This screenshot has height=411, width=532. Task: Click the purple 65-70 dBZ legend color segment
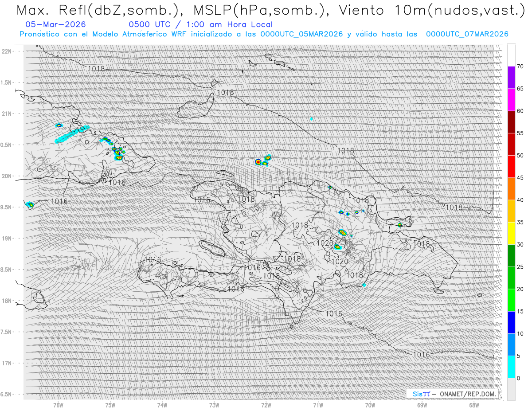point(511,78)
